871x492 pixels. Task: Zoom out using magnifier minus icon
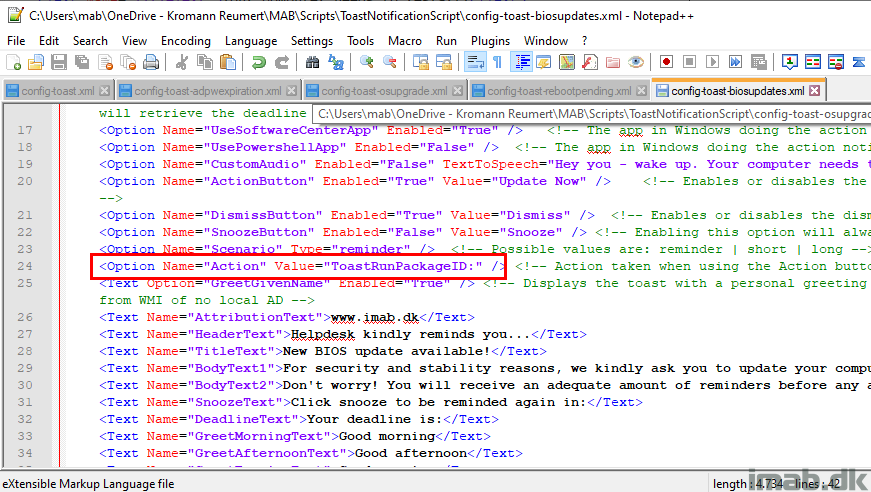[x=390, y=62]
